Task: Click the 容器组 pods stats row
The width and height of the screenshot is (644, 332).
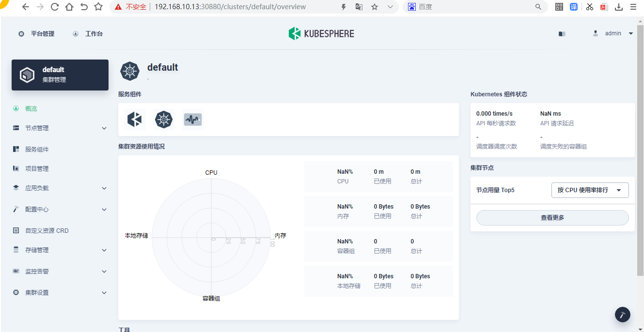Action: click(x=378, y=246)
